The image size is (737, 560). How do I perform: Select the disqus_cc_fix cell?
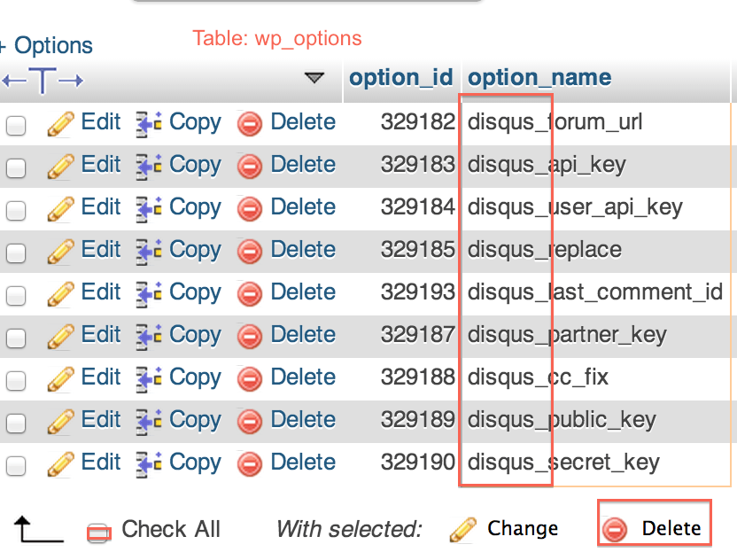tap(595, 379)
